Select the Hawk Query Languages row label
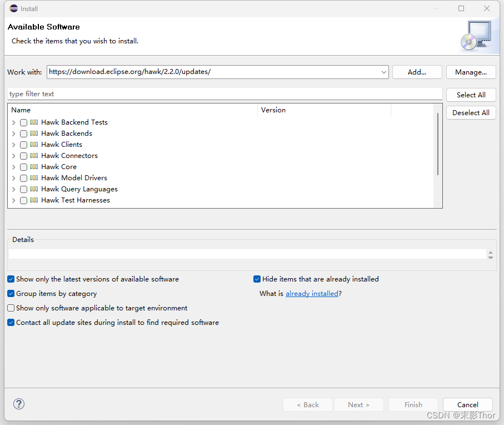This screenshot has height=425, width=504. pyautogui.click(x=79, y=189)
